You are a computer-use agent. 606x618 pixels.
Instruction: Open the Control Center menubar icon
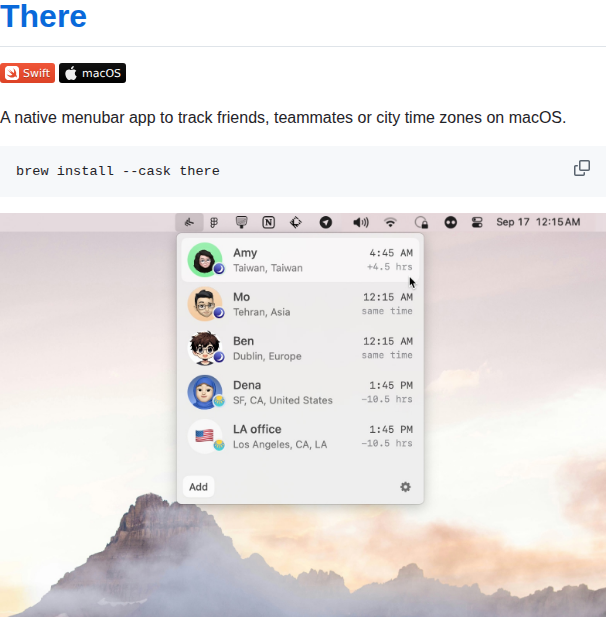[477, 223]
